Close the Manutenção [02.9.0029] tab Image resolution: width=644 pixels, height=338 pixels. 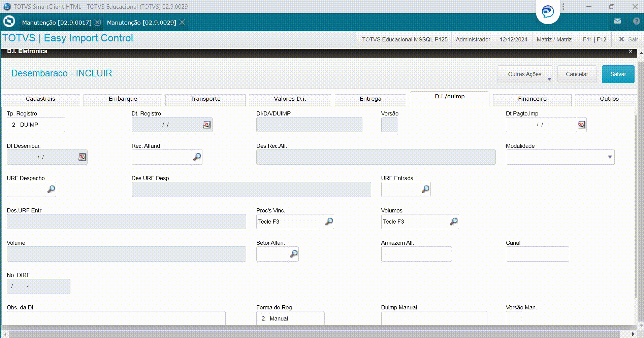tap(182, 22)
